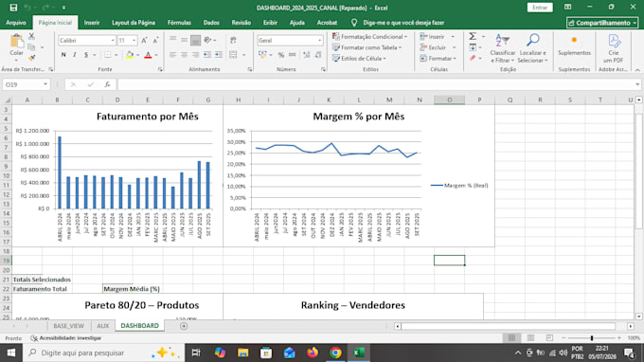Toggle wrap text
The image size is (644, 362).
click(x=233, y=40)
